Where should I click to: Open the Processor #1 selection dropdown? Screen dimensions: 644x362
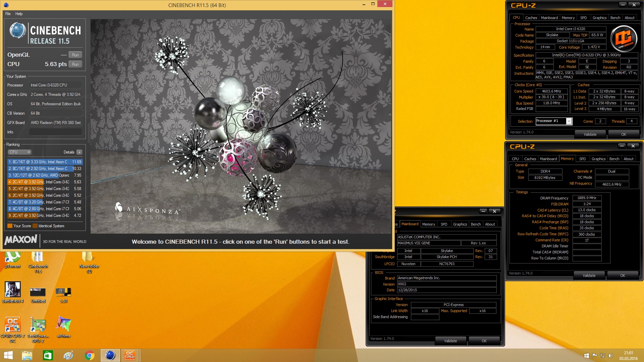coord(554,121)
